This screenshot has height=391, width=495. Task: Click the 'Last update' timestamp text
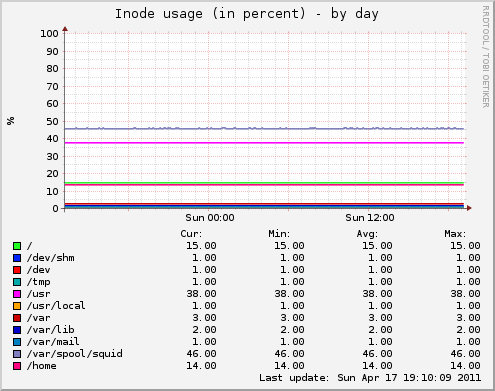click(370, 378)
